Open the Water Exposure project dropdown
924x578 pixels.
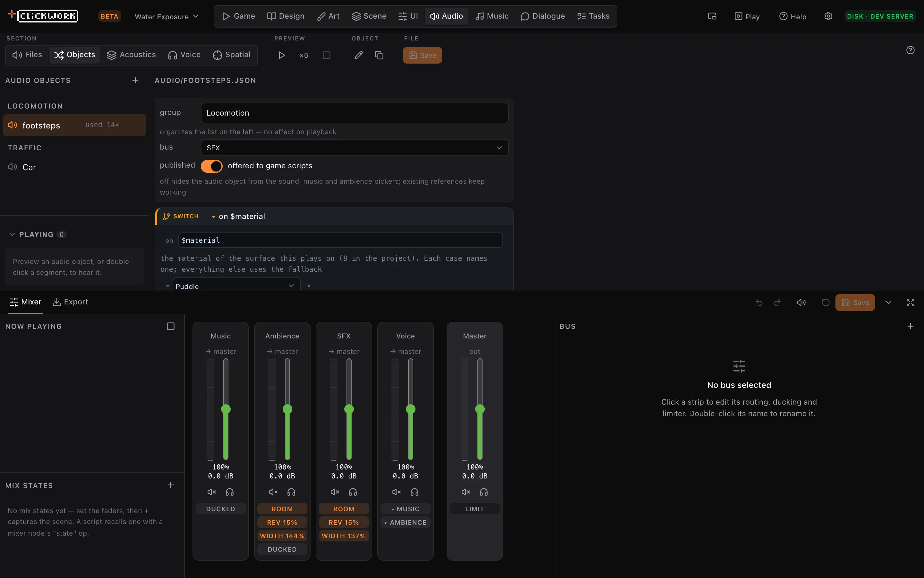coord(167,16)
